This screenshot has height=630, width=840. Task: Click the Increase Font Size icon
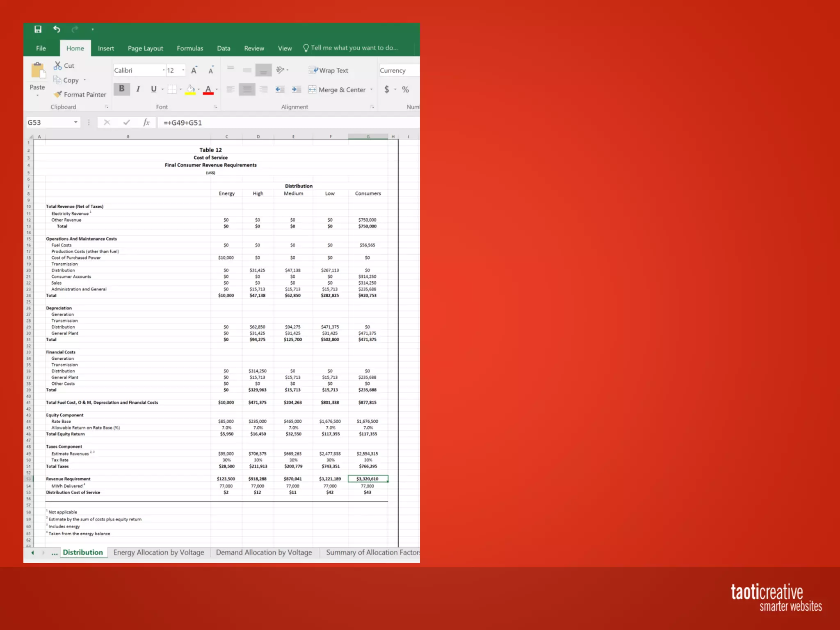pyautogui.click(x=194, y=70)
